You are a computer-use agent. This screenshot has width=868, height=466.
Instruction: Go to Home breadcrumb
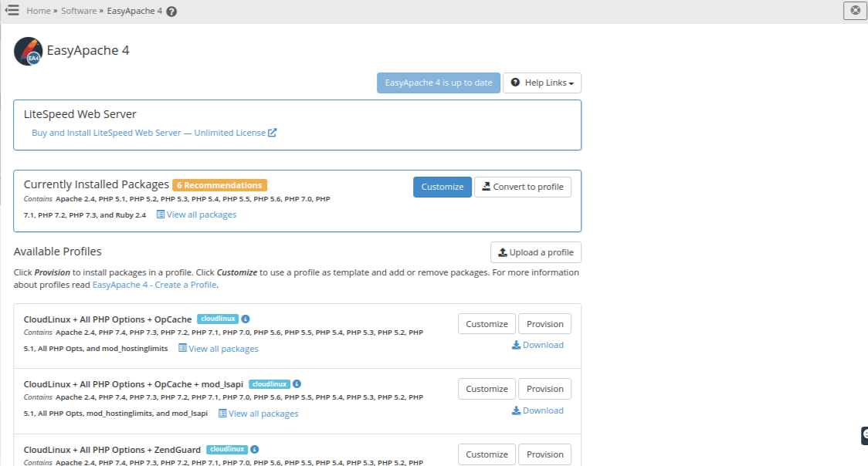38,11
